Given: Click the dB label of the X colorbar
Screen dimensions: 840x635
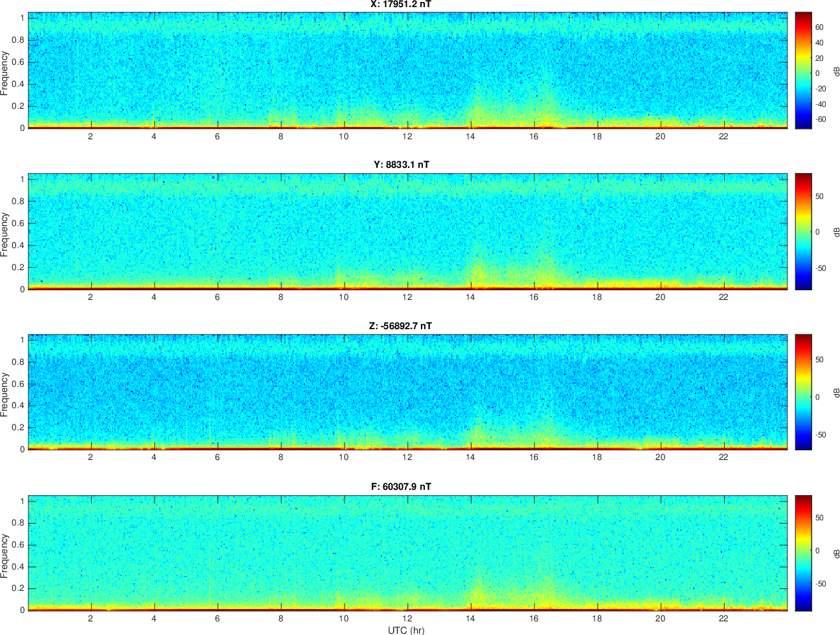Looking at the screenshot, I should tap(836, 70).
